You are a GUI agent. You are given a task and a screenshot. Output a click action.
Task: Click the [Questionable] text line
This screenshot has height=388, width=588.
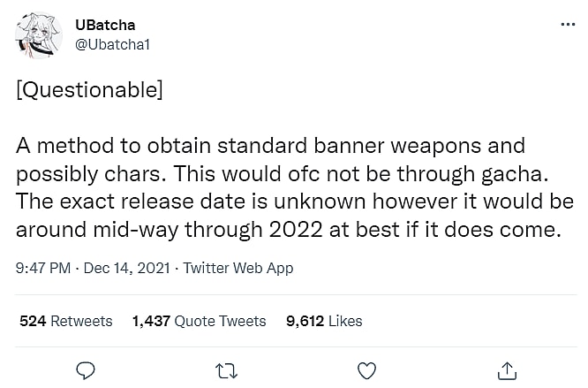click(89, 91)
